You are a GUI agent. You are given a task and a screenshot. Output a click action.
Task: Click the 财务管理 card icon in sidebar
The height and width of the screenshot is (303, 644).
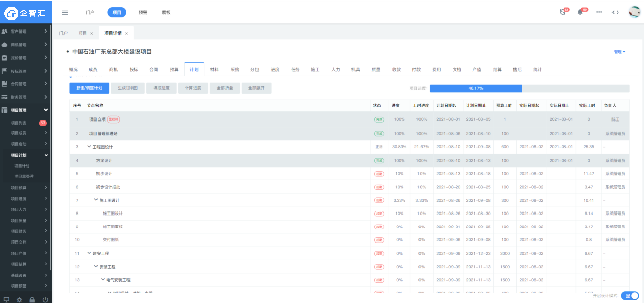pos(5,97)
